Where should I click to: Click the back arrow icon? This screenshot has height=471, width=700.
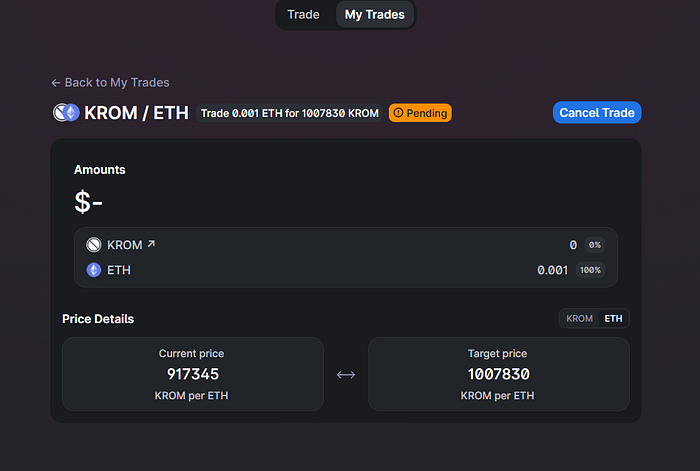[56, 83]
